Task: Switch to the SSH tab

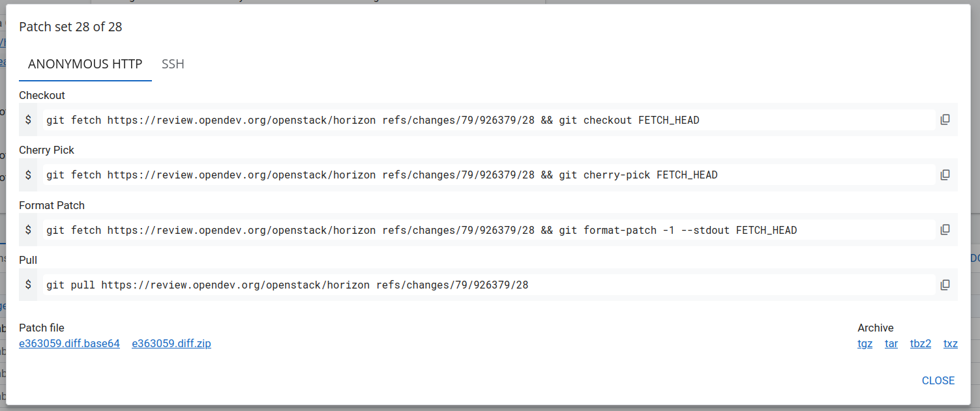Action: 173,64
